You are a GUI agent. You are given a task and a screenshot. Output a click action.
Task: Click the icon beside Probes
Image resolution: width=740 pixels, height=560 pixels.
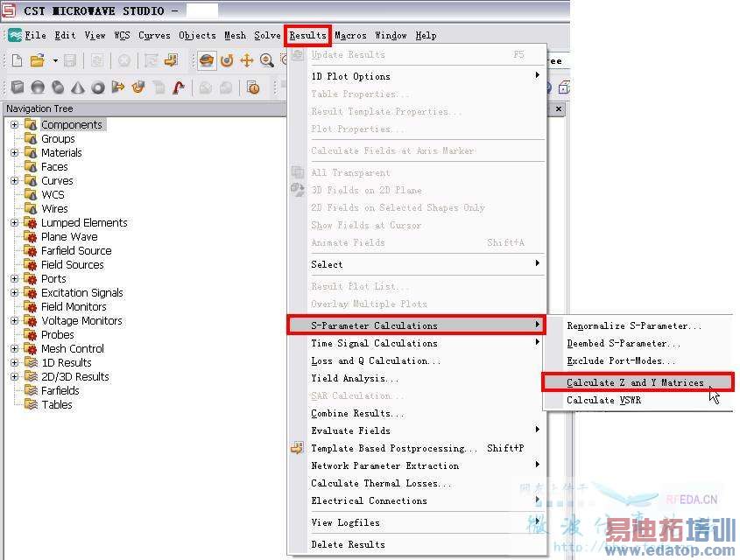pos(31,334)
